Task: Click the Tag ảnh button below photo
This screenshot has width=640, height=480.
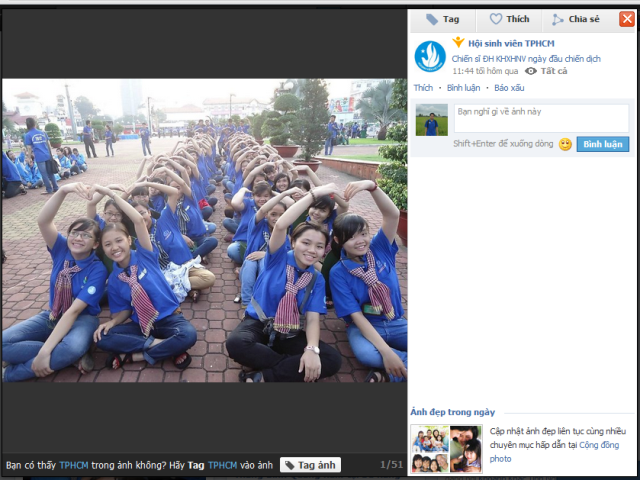Action: click(310, 465)
